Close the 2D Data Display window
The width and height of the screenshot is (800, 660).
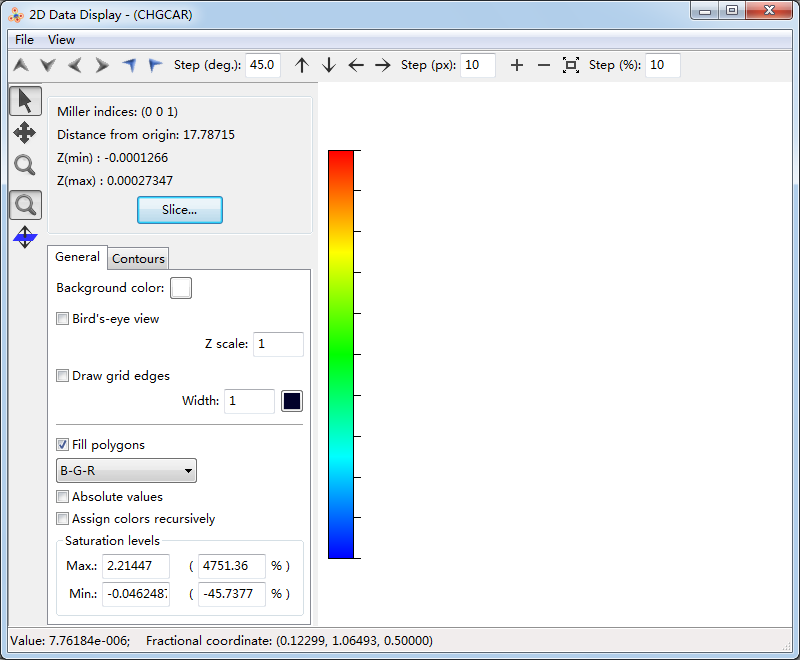click(x=769, y=11)
